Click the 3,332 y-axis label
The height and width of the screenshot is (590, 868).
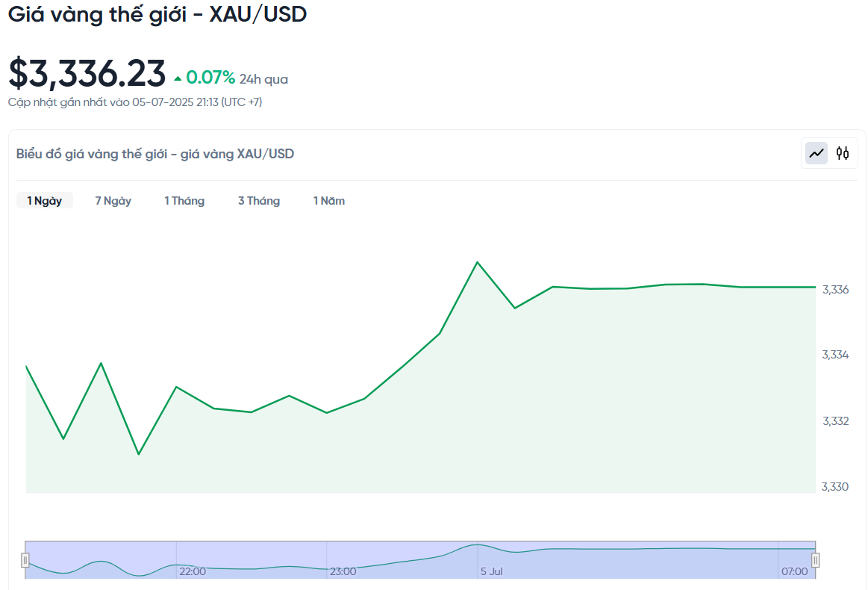click(x=835, y=421)
